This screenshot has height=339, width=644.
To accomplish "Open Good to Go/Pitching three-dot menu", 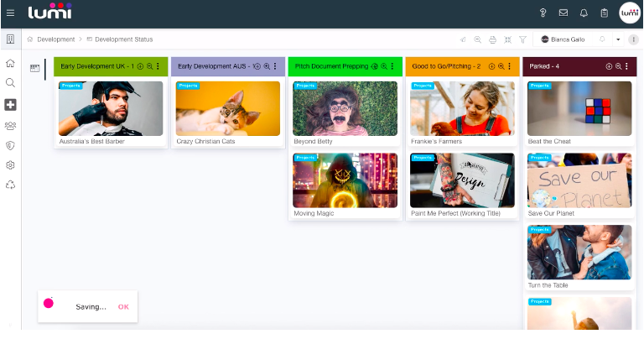I will coord(509,66).
